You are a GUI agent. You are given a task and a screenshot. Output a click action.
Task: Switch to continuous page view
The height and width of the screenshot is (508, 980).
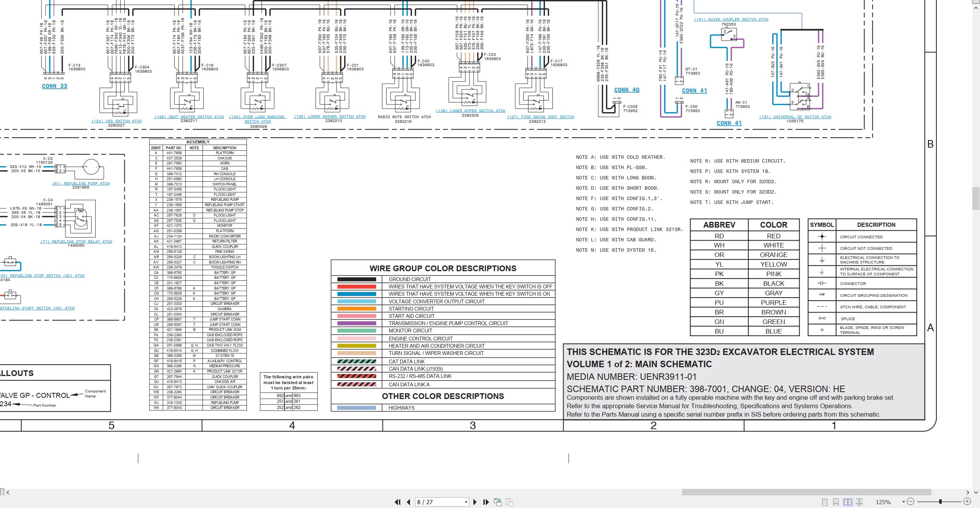(836, 502)
